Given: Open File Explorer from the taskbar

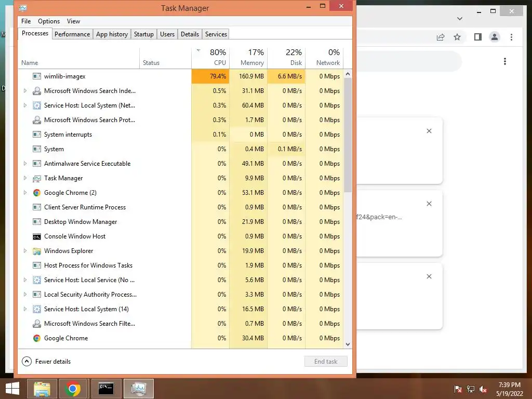Looking at the screenshot, I should [42, 389].
